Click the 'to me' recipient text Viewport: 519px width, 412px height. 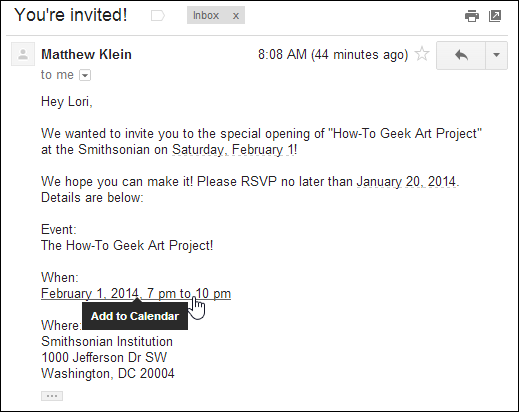(x=57, y=75)
